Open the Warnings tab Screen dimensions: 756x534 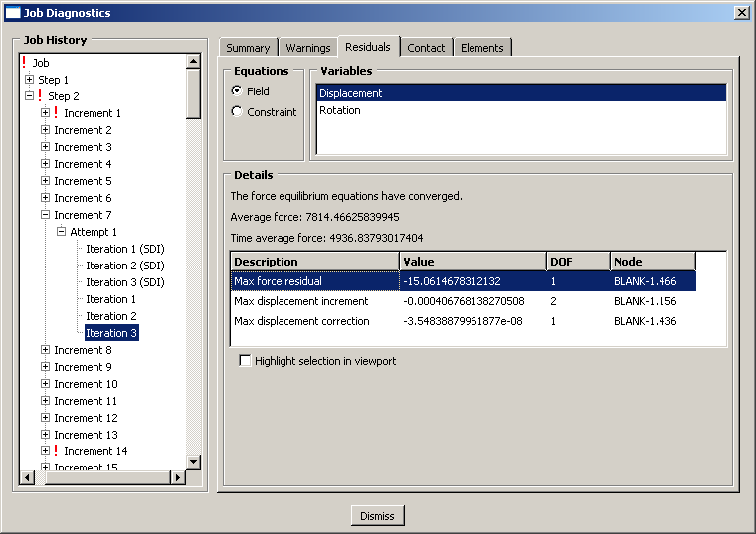307,48
